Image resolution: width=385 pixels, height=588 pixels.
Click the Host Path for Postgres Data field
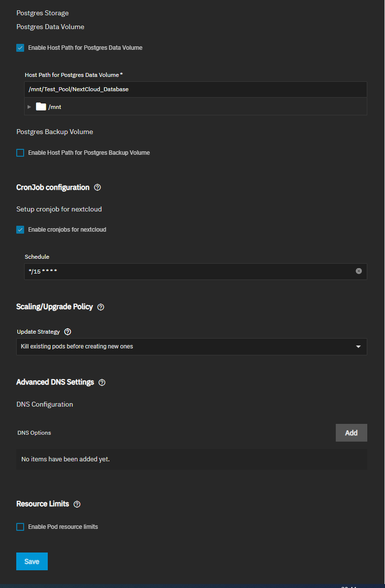[x=195, y=89]
